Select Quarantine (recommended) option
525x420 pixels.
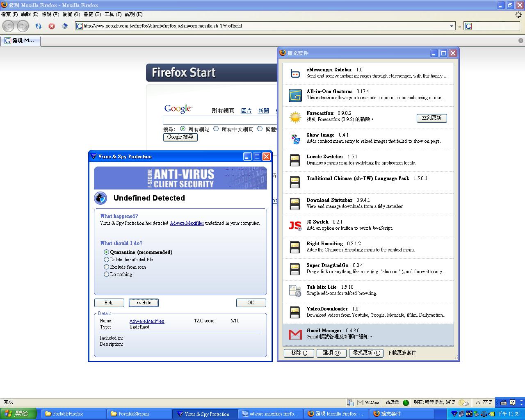click(107, 252)
